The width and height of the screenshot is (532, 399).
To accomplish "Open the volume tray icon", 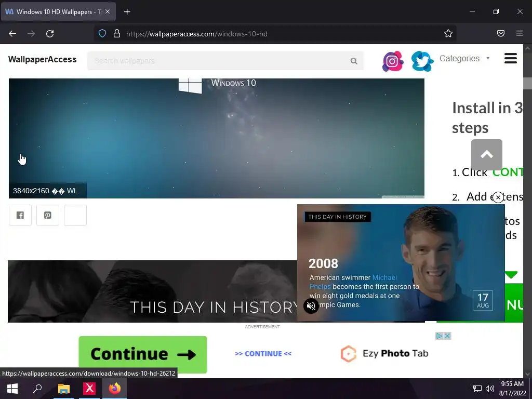I will click(x=489, y=389).
